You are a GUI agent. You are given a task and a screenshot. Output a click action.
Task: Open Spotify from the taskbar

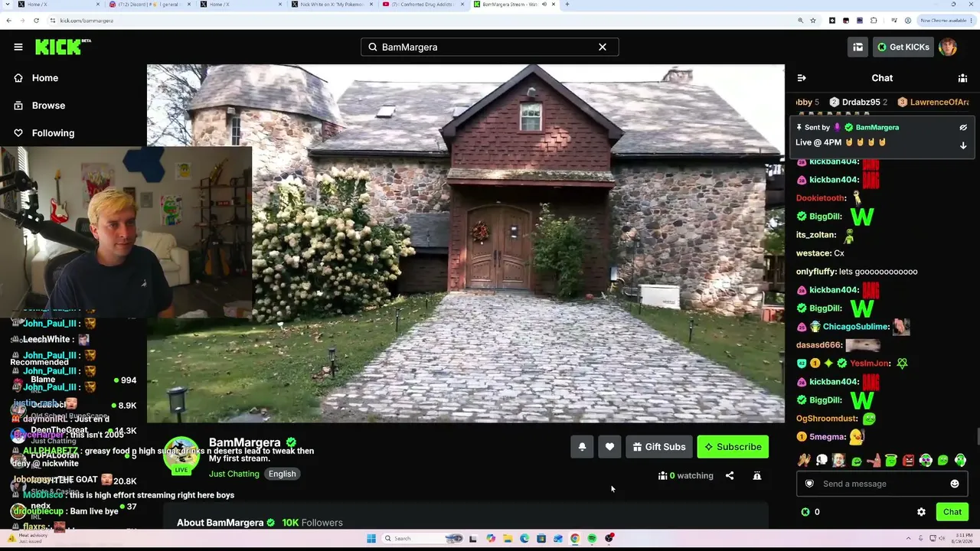click(x=592, y=539)
